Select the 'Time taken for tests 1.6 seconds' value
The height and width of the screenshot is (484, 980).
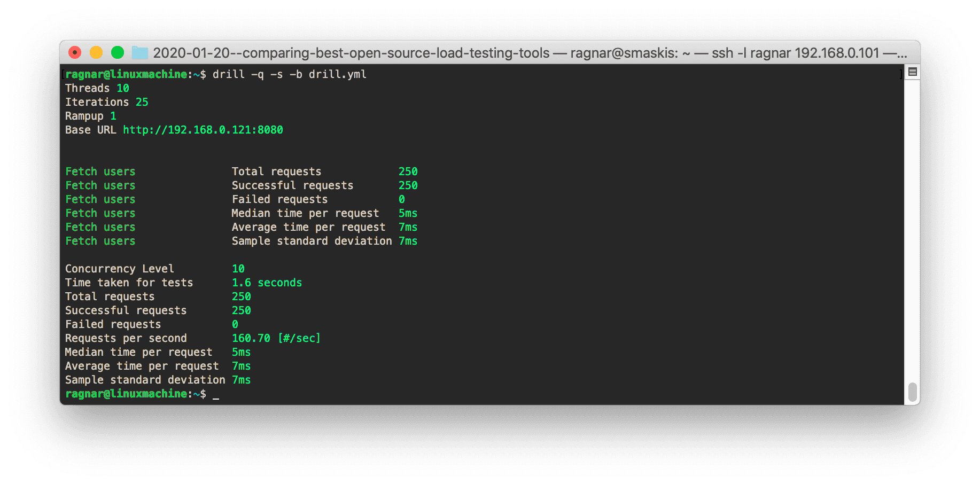click(267, 282)
